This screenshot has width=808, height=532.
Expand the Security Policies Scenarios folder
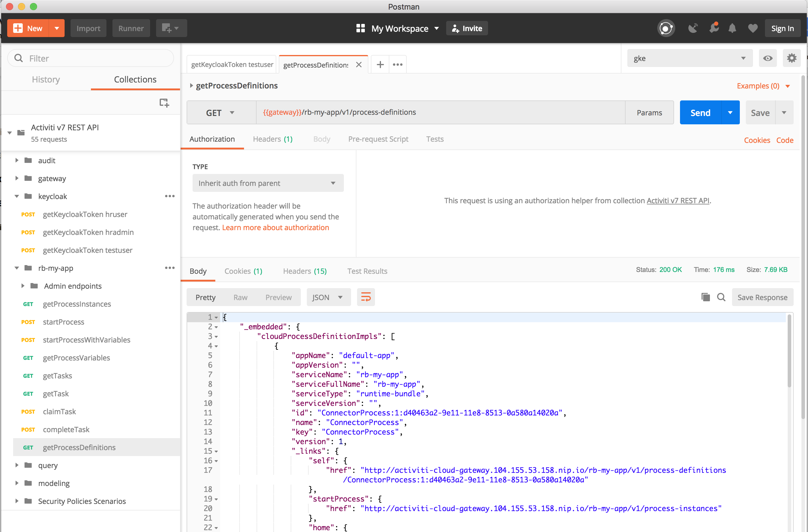[x=17, y=501]
